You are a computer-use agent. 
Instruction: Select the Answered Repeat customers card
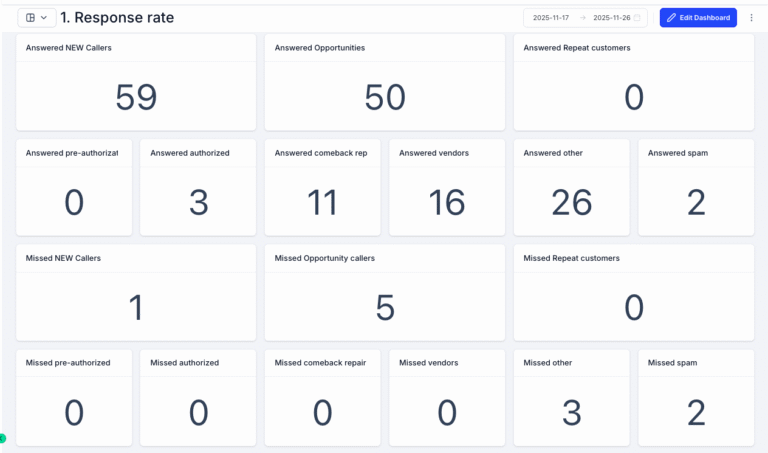633,84
